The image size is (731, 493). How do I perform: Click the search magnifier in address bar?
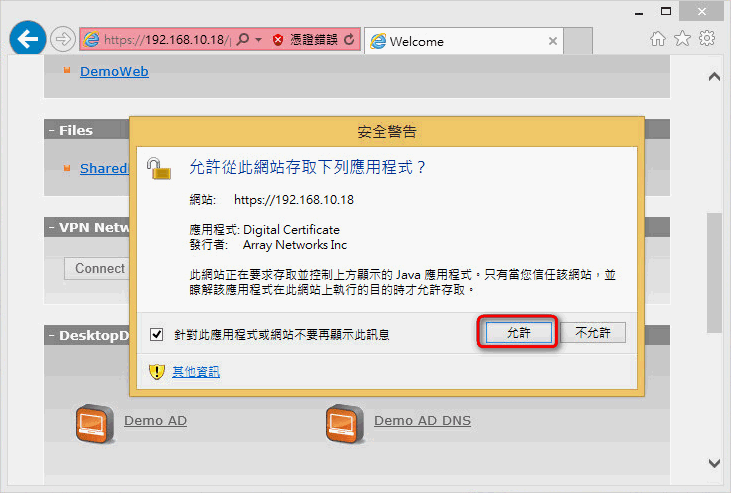(242, 39)
